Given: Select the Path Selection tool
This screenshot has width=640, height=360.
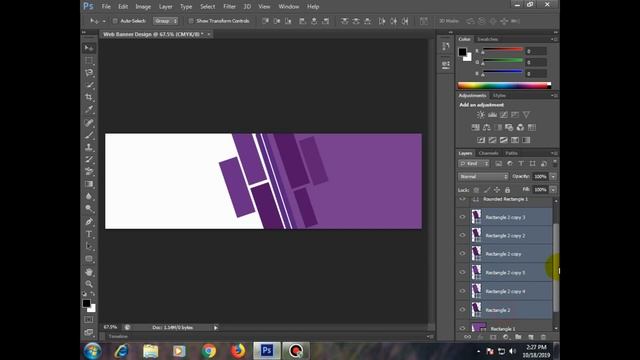Looking at the screenshot, I should tap(89, 246).
